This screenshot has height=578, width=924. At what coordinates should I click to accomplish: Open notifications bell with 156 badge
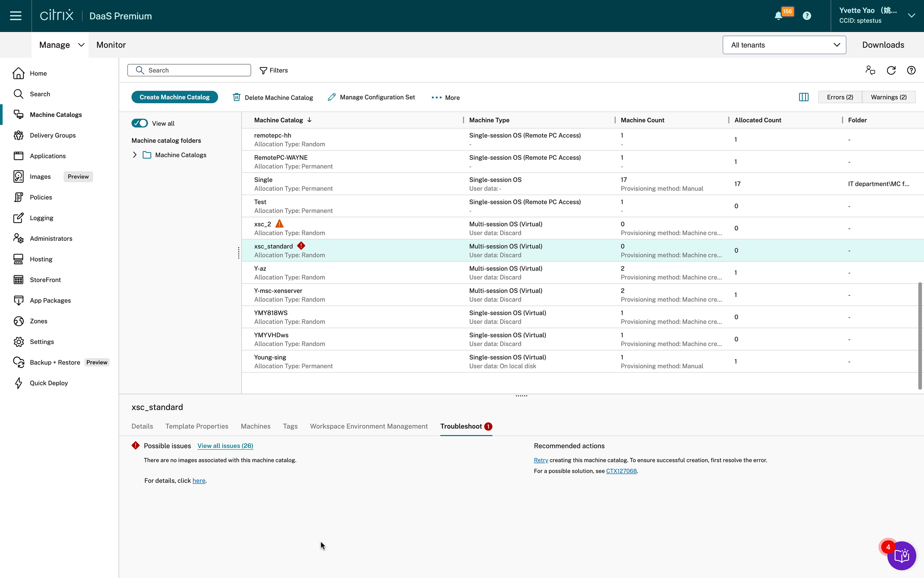[779, 16]
